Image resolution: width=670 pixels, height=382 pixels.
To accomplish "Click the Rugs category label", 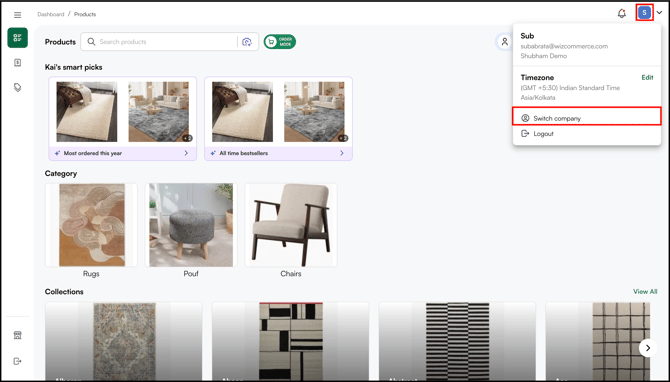I will tap(91, 273).
